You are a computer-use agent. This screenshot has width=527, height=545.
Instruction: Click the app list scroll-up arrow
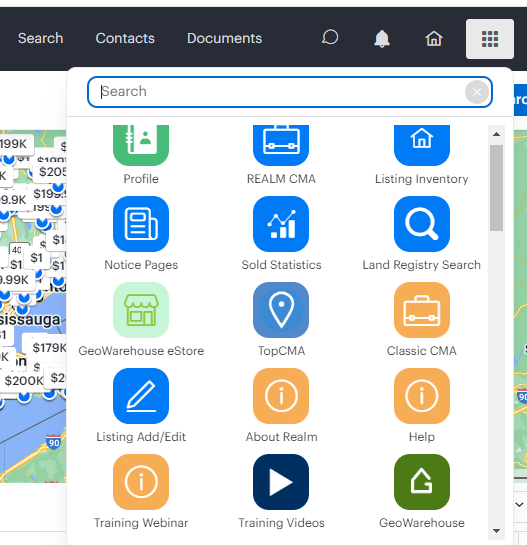[496, 134]
